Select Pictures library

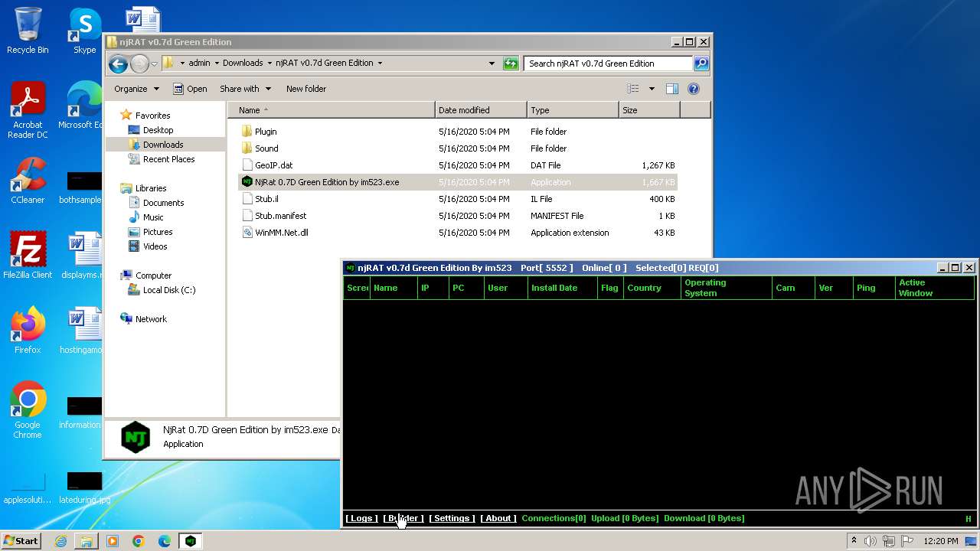pos(158,232)
